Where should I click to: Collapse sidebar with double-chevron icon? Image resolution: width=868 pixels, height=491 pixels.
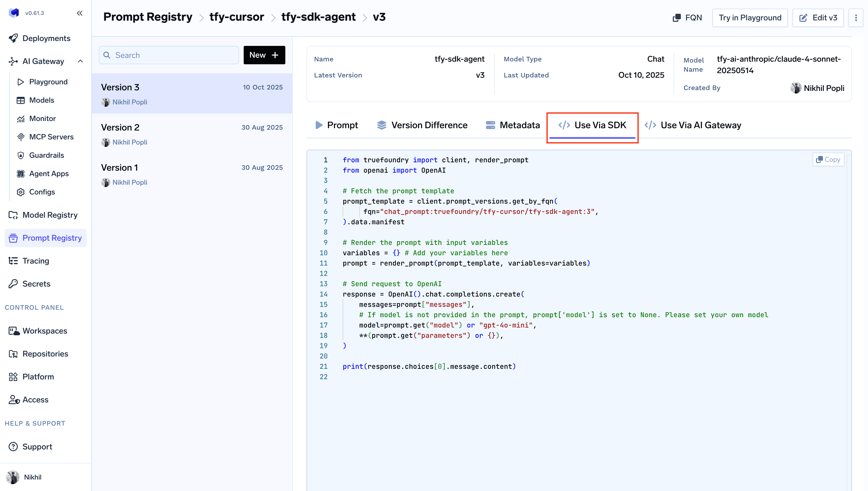point(80,13)
